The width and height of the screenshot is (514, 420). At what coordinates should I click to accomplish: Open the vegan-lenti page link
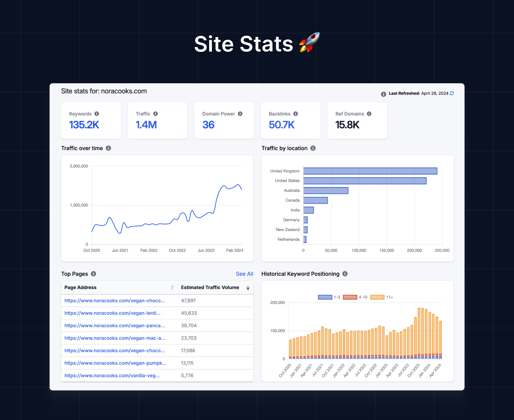point(113,313)
